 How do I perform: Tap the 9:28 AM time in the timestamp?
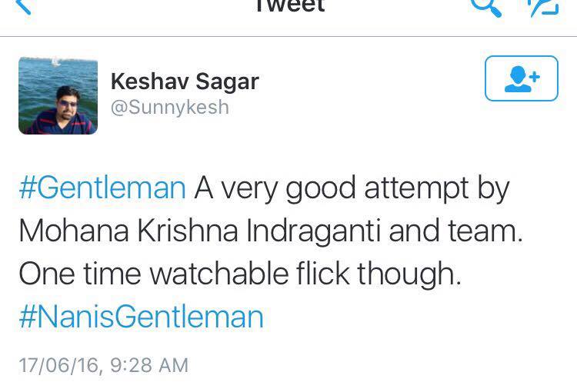click(x=149, y=365)
